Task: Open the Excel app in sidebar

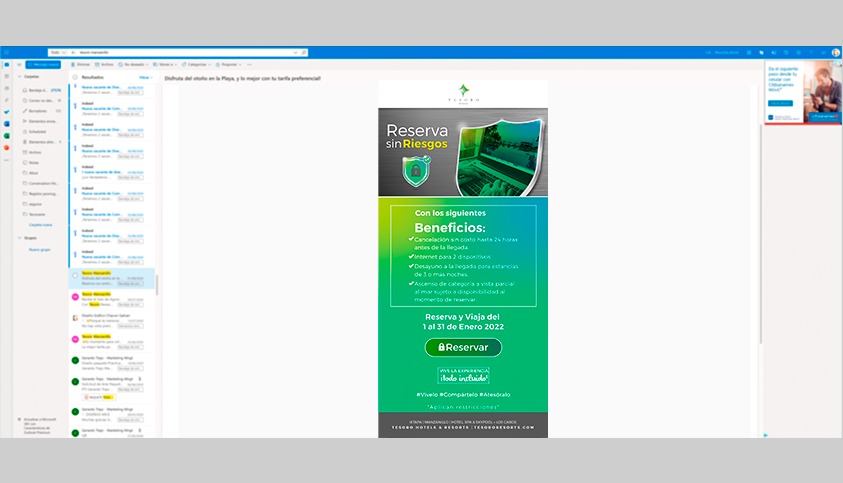Action: 6,135
